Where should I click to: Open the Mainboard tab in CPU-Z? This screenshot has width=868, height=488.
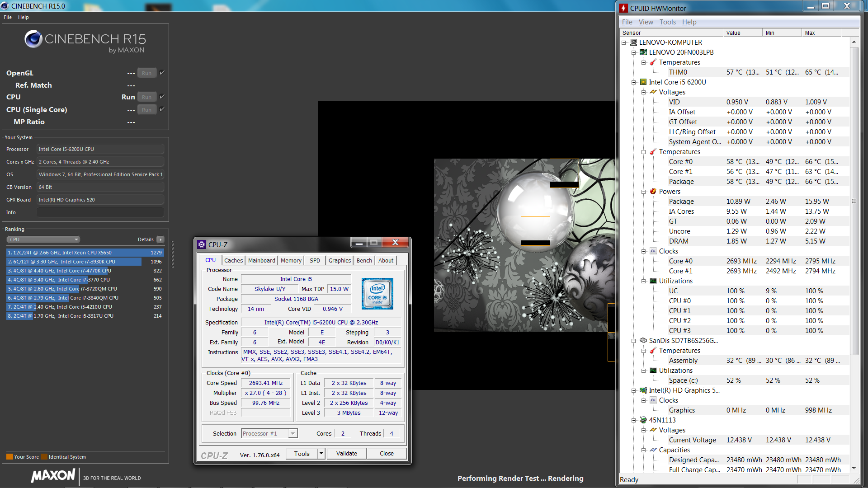[261, 260]
